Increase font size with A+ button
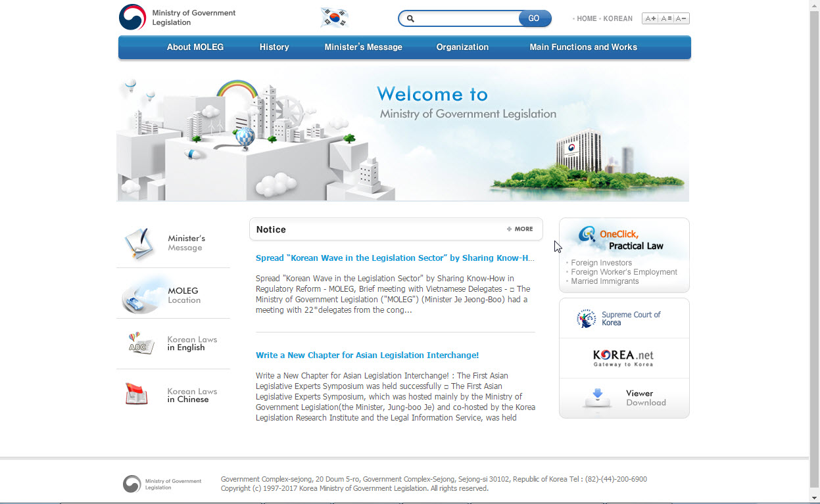The height and width of the screenshot is (504, 820). [650, 18]
